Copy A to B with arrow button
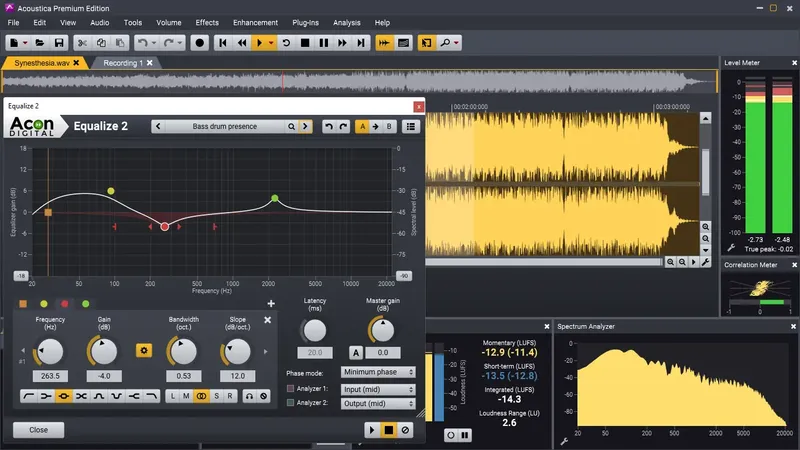Image resolution: width=800 pixels, height=450 pixels. point(376,127)
